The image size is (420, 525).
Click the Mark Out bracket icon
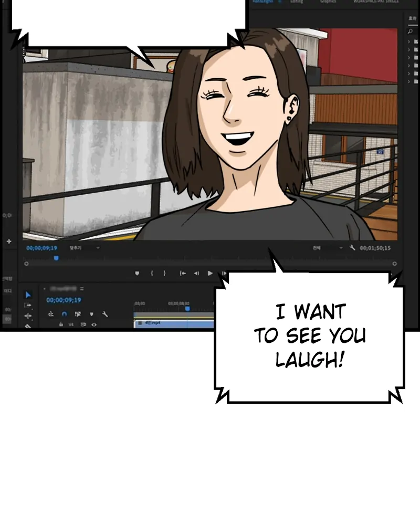pos(164,273)
